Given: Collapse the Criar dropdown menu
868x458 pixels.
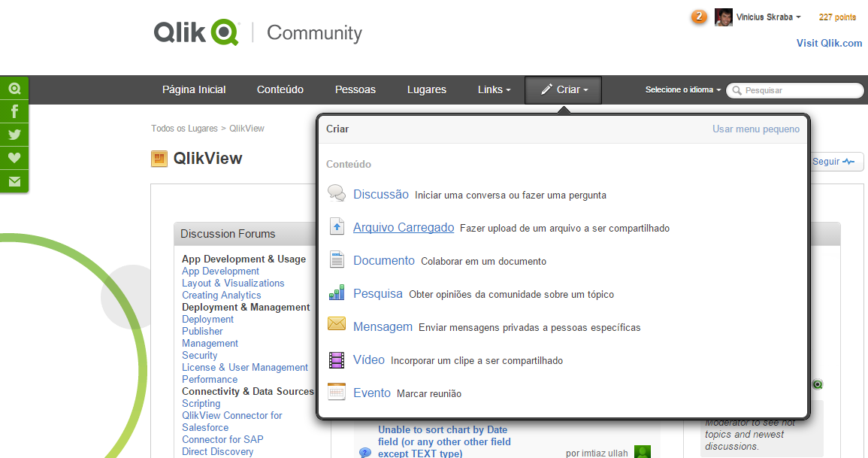Looking at the screenshot, I should pyautogui.click(x=563, y=90).
